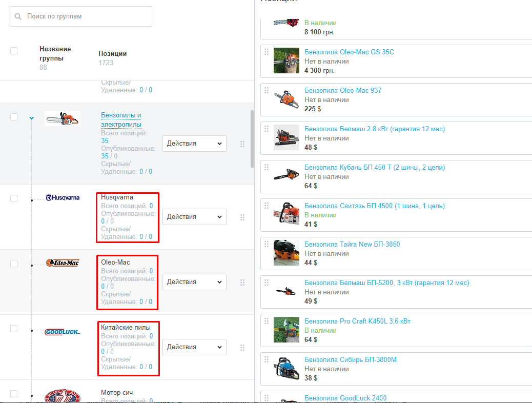
Task: Click drag handle of Бензопила Oleo-Mac 937
Action: click(x=267, y=90)
